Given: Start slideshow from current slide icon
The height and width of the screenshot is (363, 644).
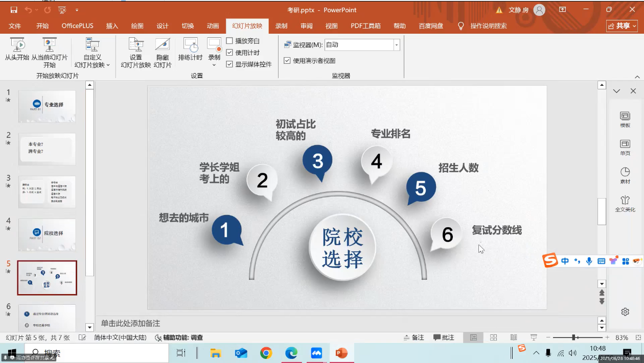Looking at the screenshot, I should (49, 45).
